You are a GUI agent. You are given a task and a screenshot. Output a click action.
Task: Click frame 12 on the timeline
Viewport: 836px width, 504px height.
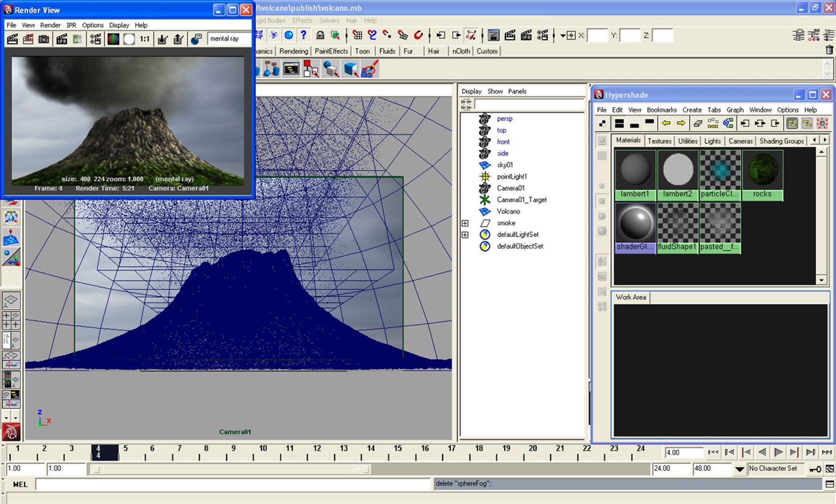click(x=317, y=452)
